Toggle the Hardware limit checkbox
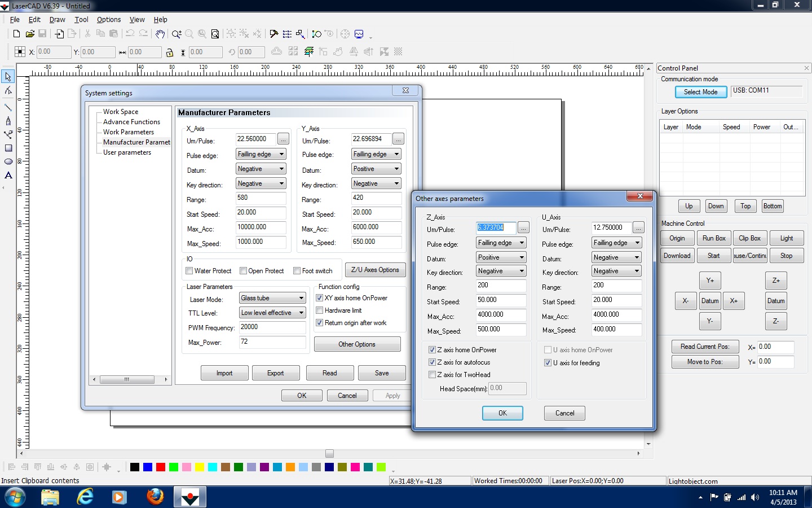Screen dimensions: 812x508 click(320, 310)
